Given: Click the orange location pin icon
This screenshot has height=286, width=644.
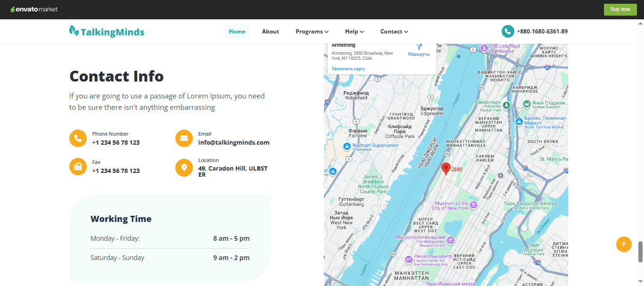Looking at the screenshot, I should click(x=184, y=167).
